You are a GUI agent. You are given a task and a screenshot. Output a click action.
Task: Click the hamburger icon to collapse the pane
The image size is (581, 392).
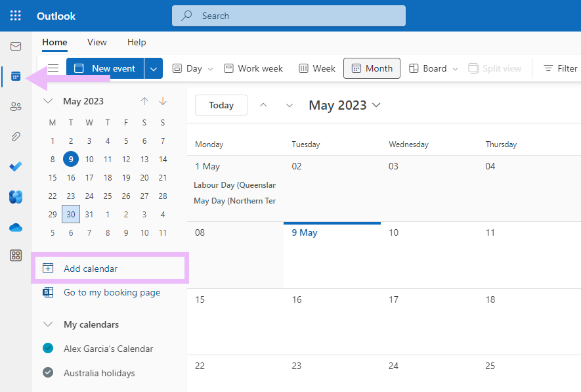point(53,68)
